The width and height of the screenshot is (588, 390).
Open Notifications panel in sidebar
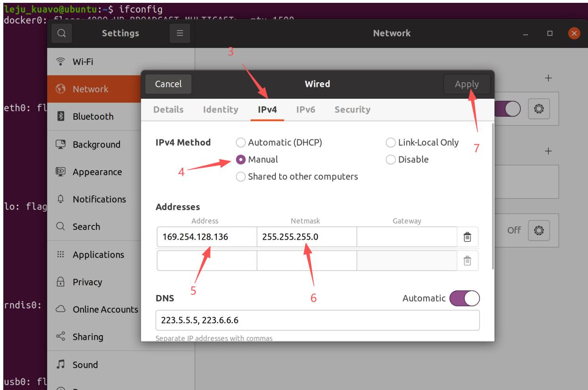[99, 199]
